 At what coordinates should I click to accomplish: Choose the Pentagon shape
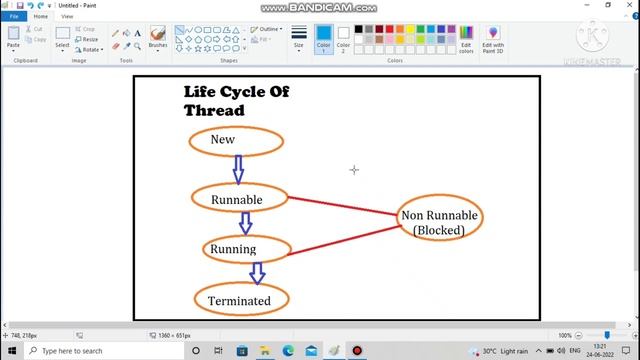[198, 40]
